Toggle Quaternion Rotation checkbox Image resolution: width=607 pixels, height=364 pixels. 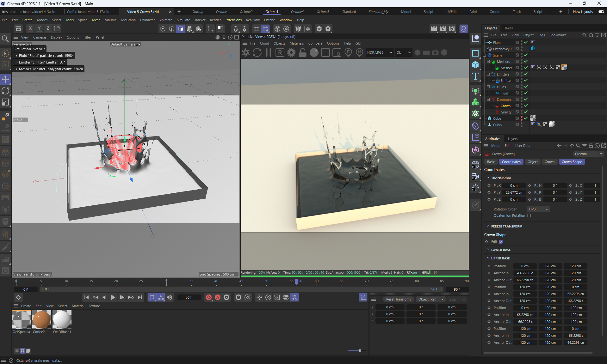point(529,215)
